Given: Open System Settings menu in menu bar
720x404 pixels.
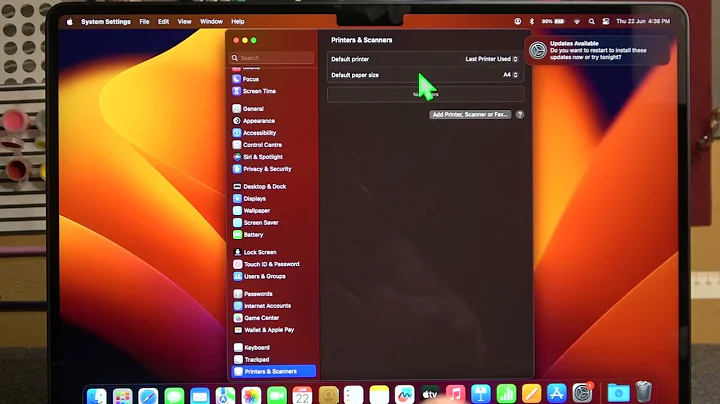Looking at the screenshot, I should 106,22.
